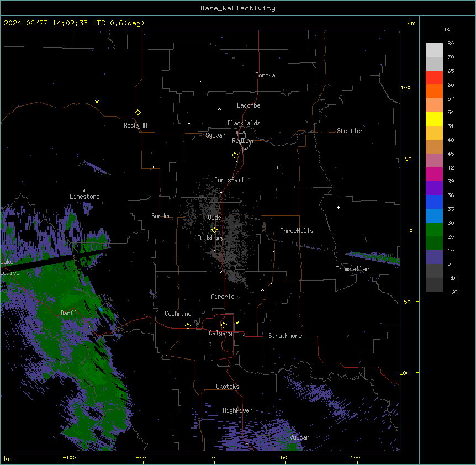Click the Airdrie city label
This screenshot has width=476, height=465.
(x=223, y=297)
